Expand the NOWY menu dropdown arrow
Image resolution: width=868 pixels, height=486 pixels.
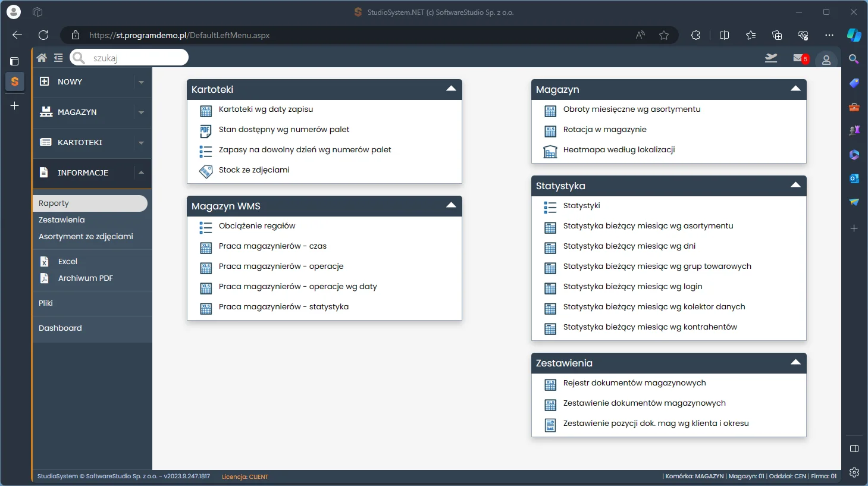tap(141, 82)
